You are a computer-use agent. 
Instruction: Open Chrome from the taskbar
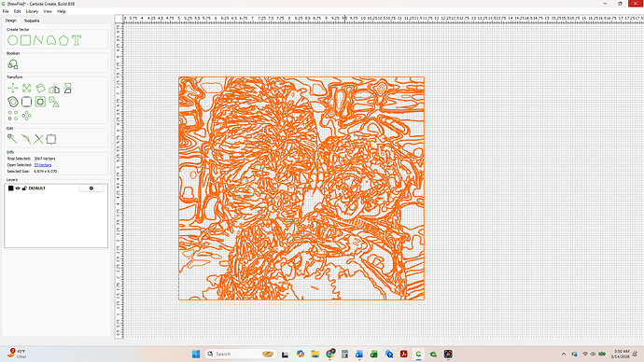329,354
